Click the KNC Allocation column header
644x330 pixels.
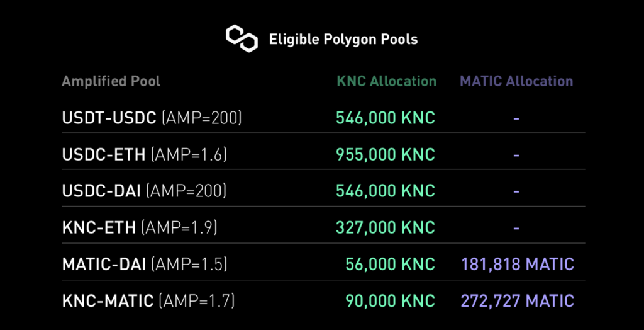coord(387,81)
